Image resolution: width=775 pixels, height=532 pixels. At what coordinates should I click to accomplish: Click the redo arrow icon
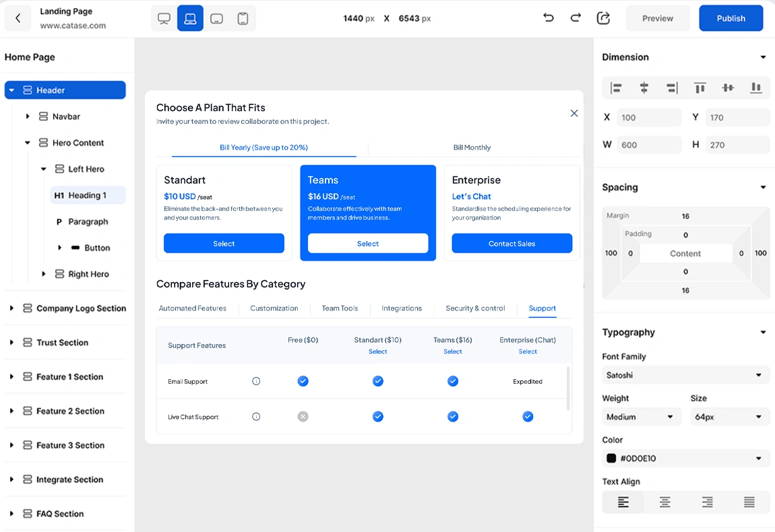tap(576, 18)
